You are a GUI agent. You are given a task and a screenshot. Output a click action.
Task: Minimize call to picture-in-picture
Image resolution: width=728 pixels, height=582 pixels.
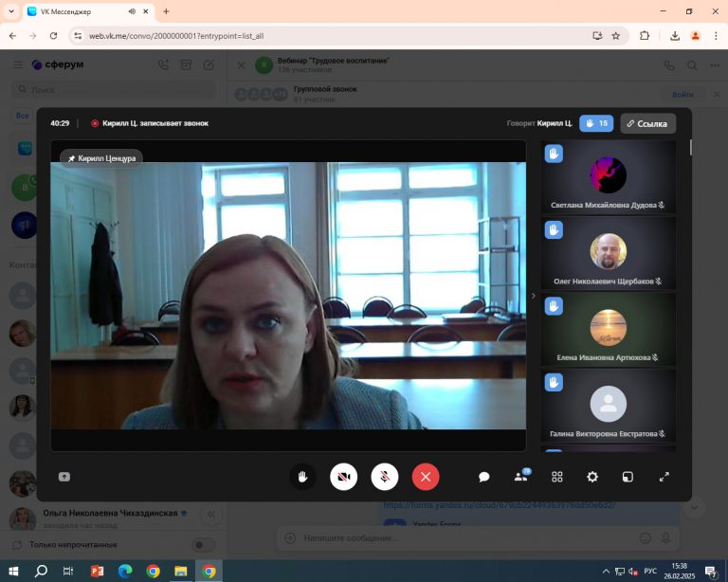click(x=628, y=477)
